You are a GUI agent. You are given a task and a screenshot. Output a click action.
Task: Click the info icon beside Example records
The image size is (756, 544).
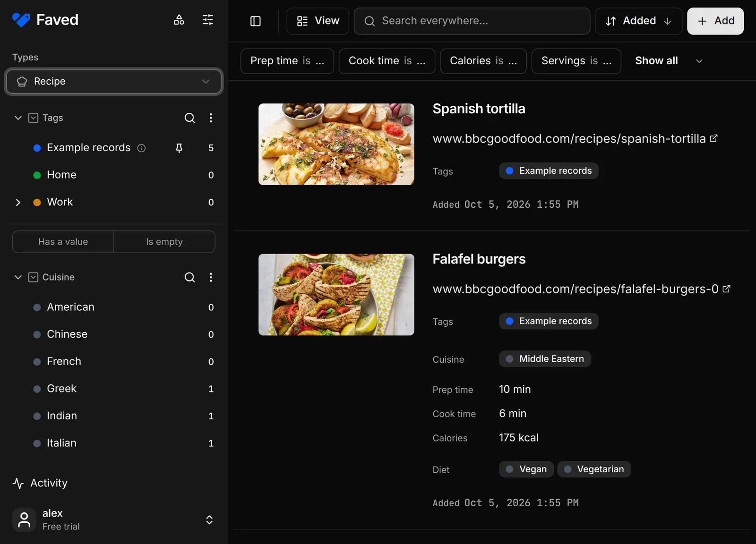141,148
